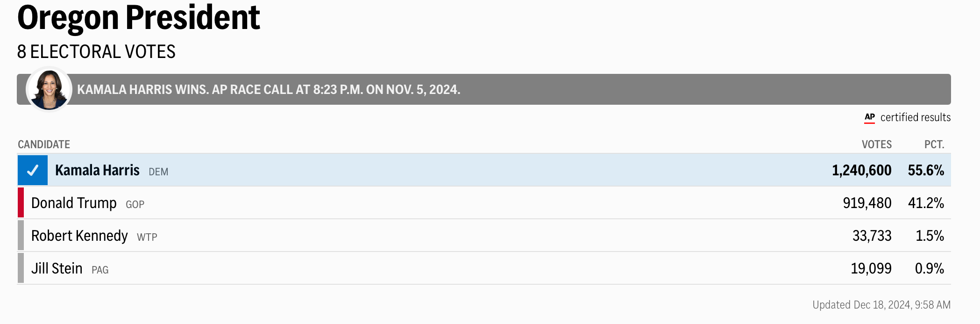980x324 pixels.
Task: Click on the Robert Kennedy name
Action: coord(79,236)
